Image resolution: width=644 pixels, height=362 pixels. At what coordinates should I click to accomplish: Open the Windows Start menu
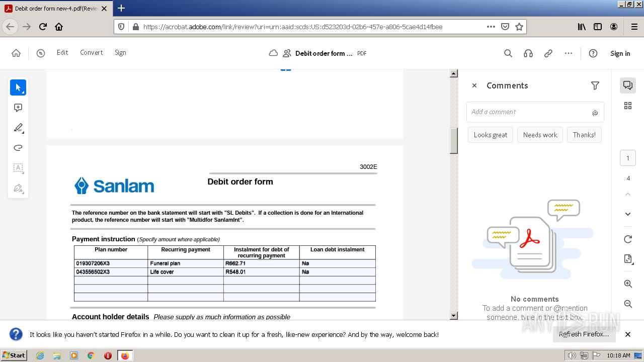click(14, 355)
